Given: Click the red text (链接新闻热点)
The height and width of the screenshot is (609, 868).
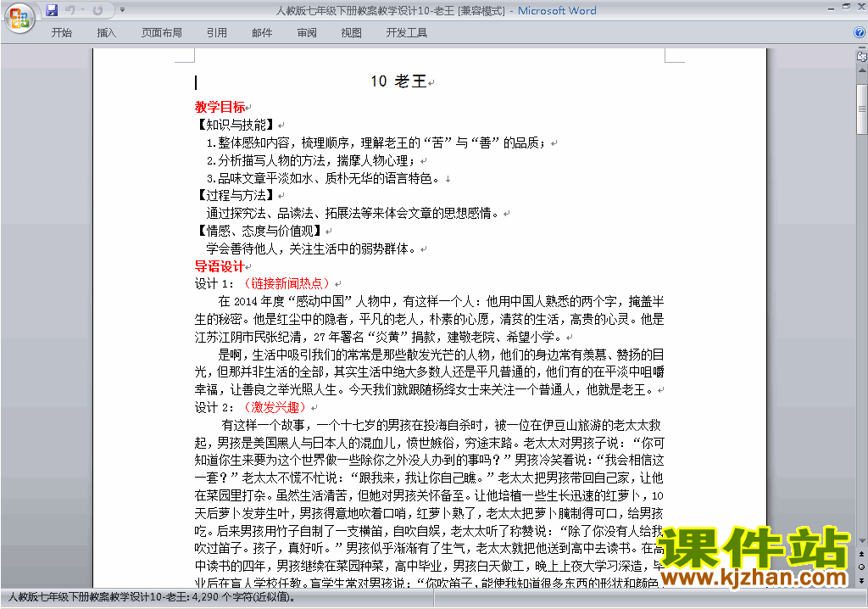Looking at the screenshot, I should point(287,284).
